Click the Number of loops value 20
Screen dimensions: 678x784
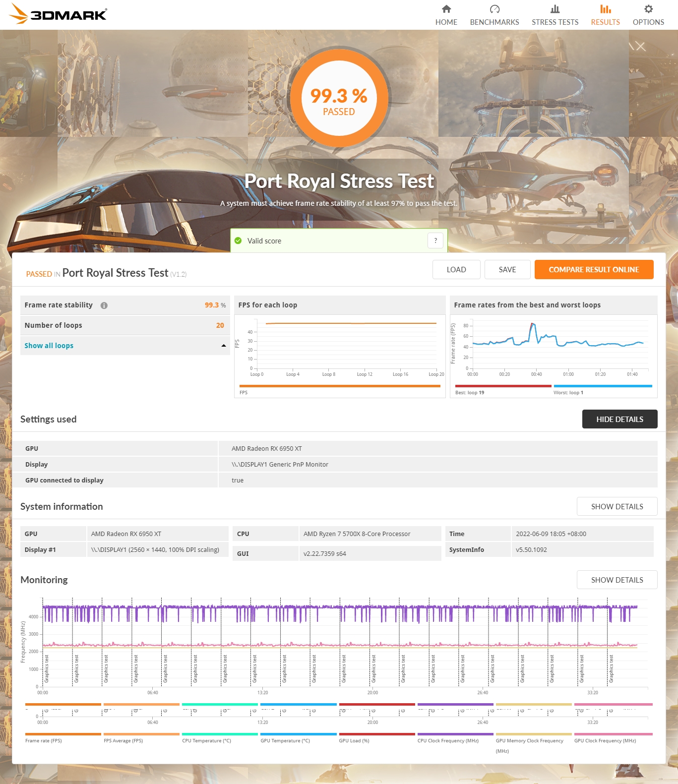(x=220, y=325)
